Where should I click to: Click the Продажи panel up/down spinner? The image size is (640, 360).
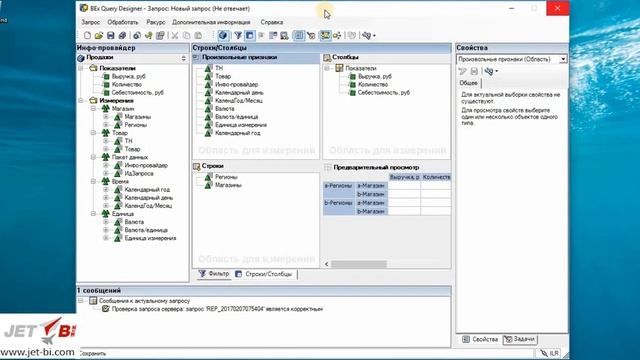tap(183, 59)
